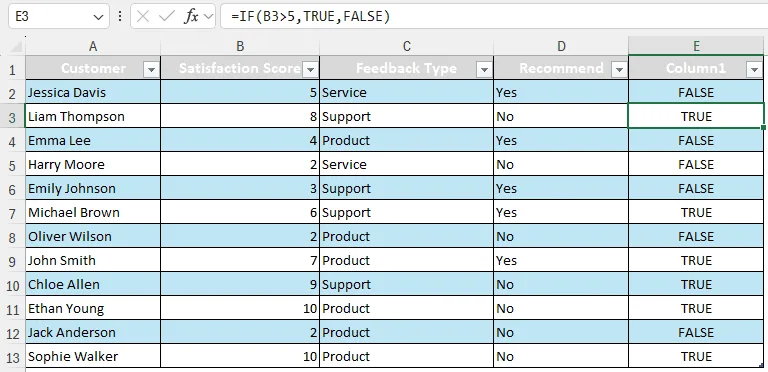Select the Harry Moore cell
The image size is (768, 372).
[93, 164]
